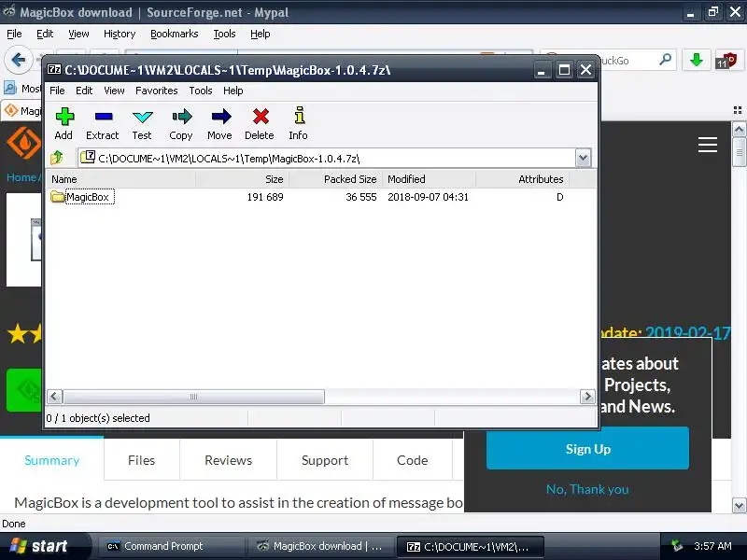Switch to the Code tab
The height and width of the screenshot is (560, 747).
pos(412,460)
